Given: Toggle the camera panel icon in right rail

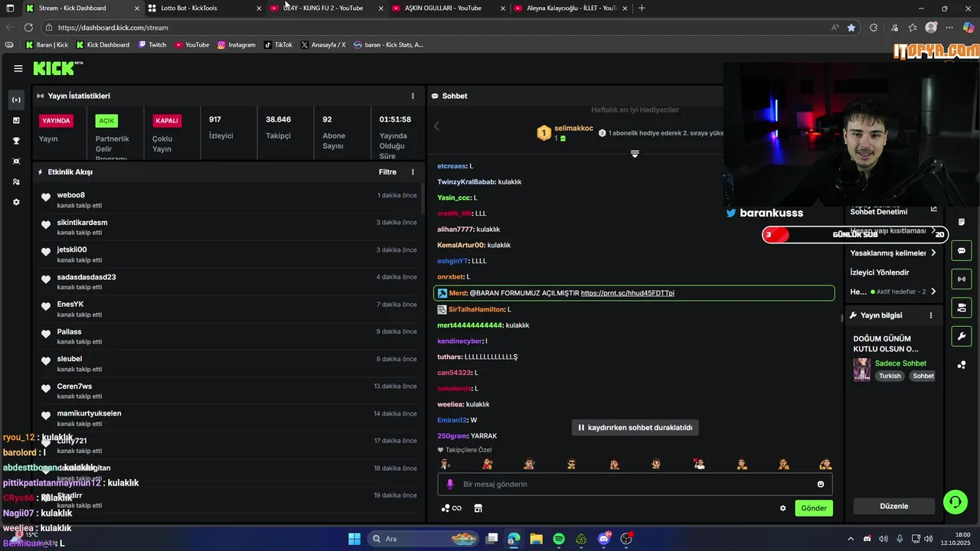Looking at the screenshot, I should [x=962, y=308].
